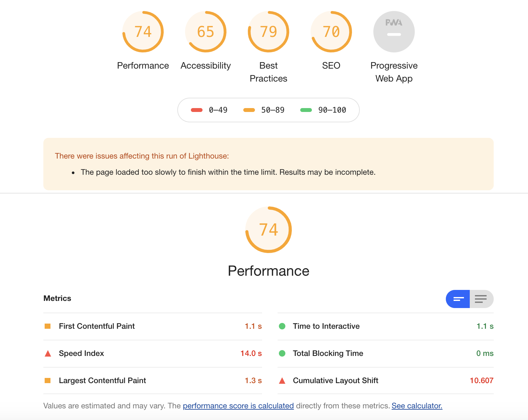528x420 pixels.
Task: Expand the Cumulative Layout Shift metric row
Action: 335,381
